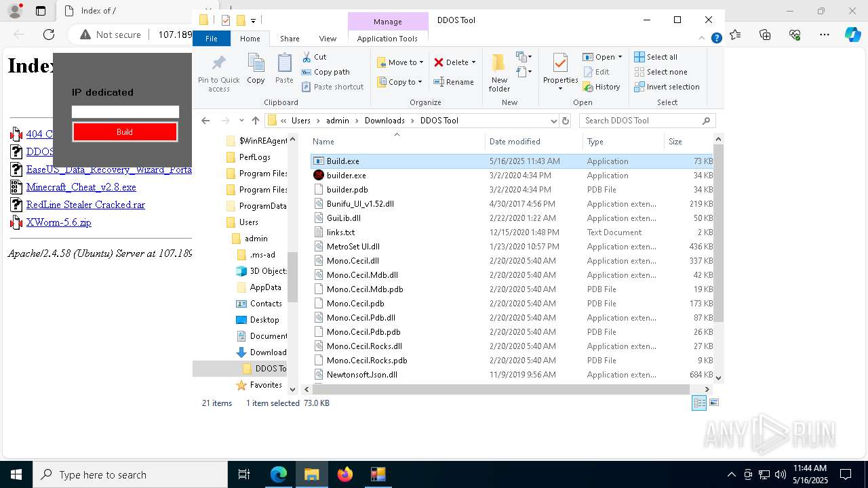Screen dimensions: 868x488
Task: Open Task View on taskbar
Action: coord(245,474)
